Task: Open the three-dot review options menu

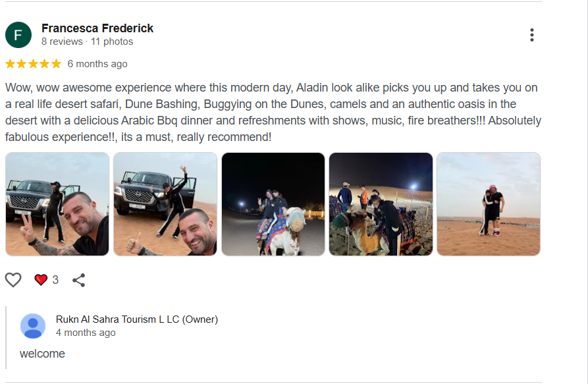Action: (531, 35)
